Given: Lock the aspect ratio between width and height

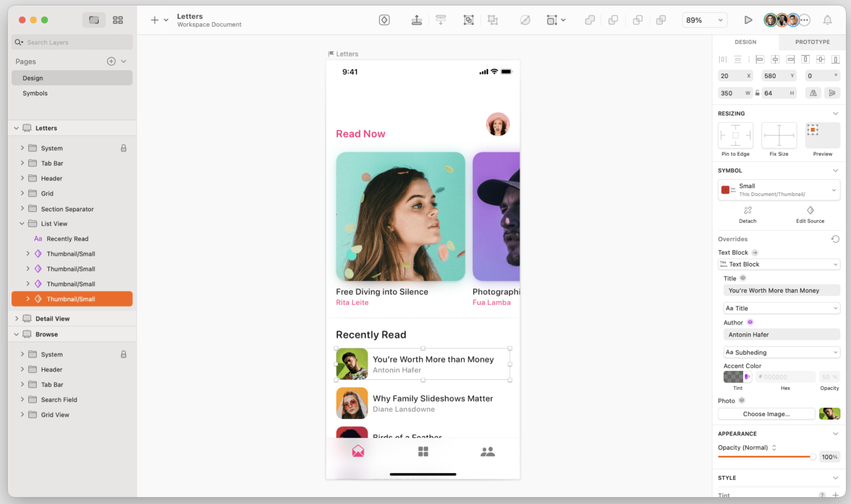Looking at the screenshot, I should (x=757, y=93).
